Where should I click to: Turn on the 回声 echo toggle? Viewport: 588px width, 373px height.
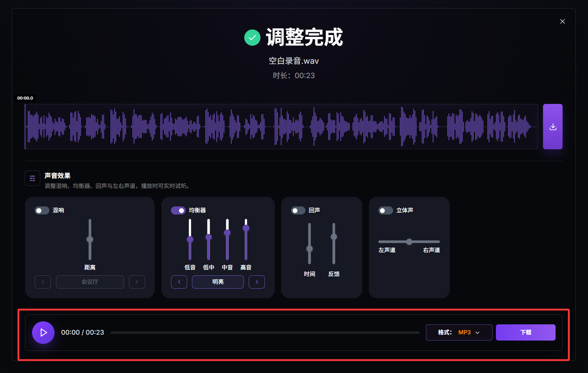(x=298, y=210)
